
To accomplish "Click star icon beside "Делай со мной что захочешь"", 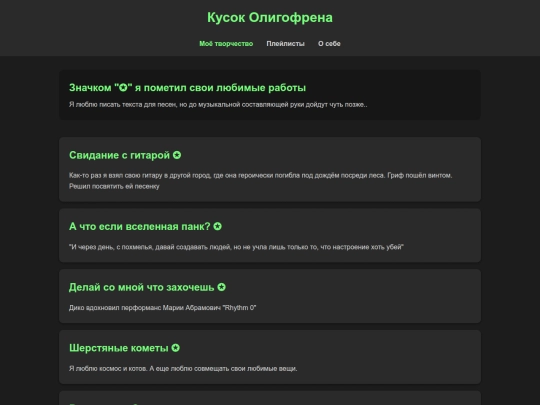I will 221,287.
